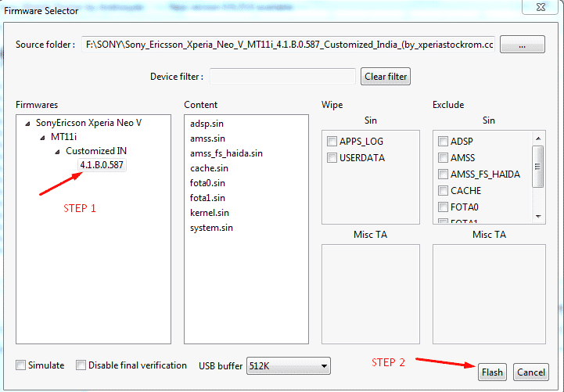The height and width of the screenshot is (392, 564).
Task: Select adsp.sin in the Content list
Action: [x=207, y=124]
